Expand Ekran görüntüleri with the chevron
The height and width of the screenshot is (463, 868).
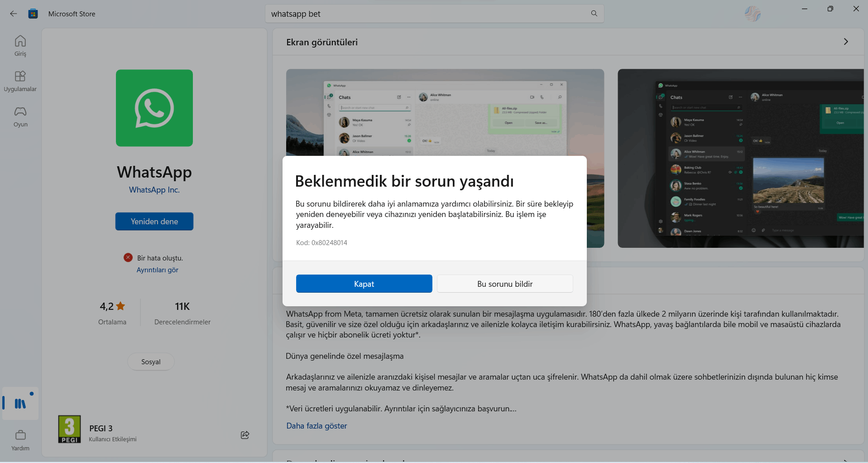pyautogui.click(x=846, y=42)
